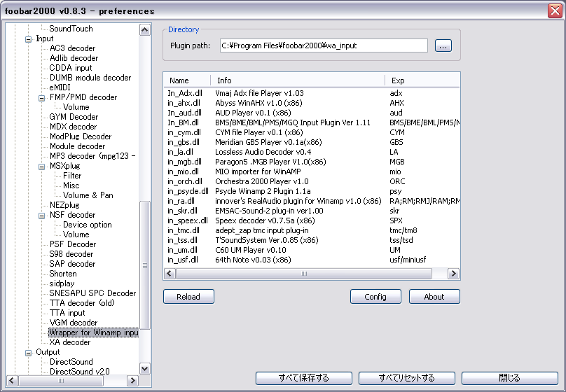The width and height of the screenshot is (566, 392).
Task: Click the すべてリセットする button
Action: coord(406,378)
